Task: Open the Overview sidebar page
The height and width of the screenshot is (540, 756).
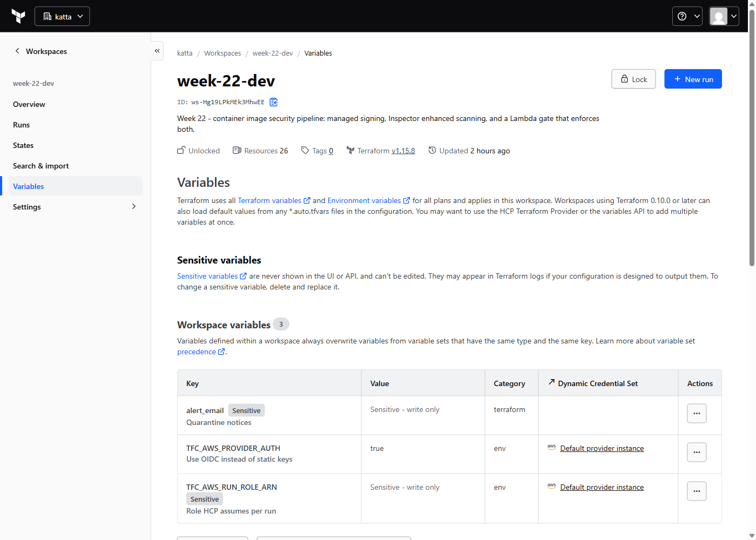Action: [29, 104]
